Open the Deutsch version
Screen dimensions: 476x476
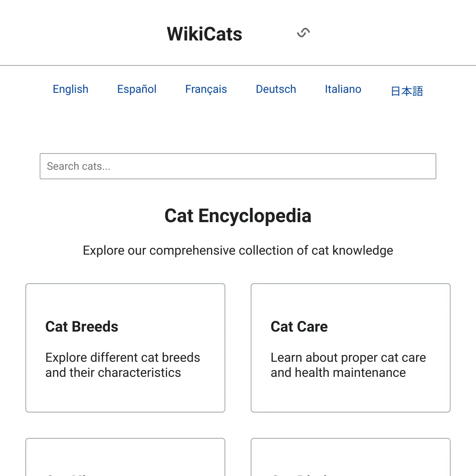tap(276, 89)
